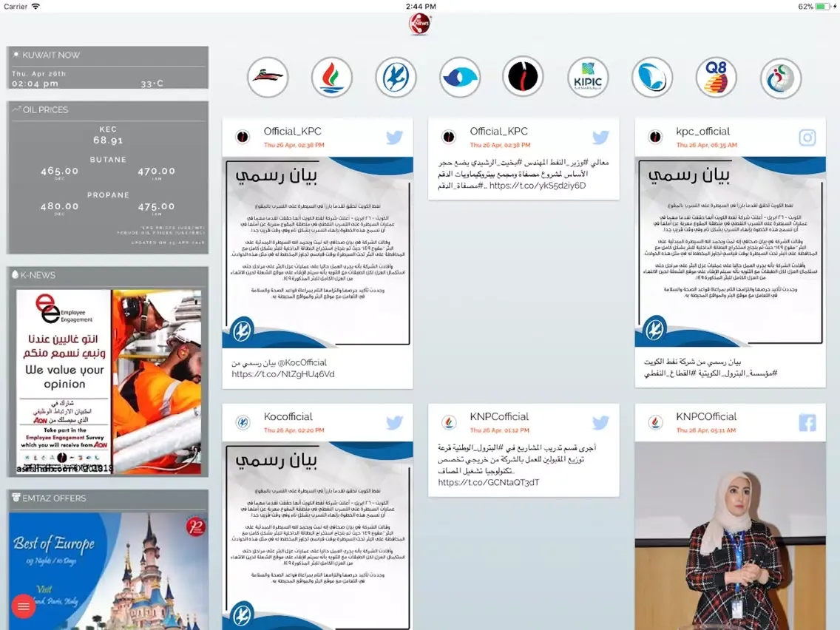Tap the 62% battery percentage
Image resolution: width=840 pixels, height=630 pixels.
tap(806, 7)
